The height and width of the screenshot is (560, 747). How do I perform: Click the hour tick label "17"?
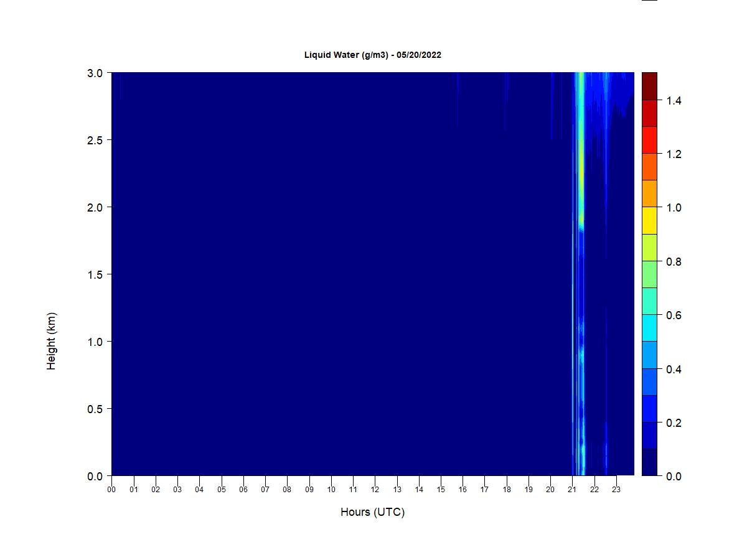(484, 490)
